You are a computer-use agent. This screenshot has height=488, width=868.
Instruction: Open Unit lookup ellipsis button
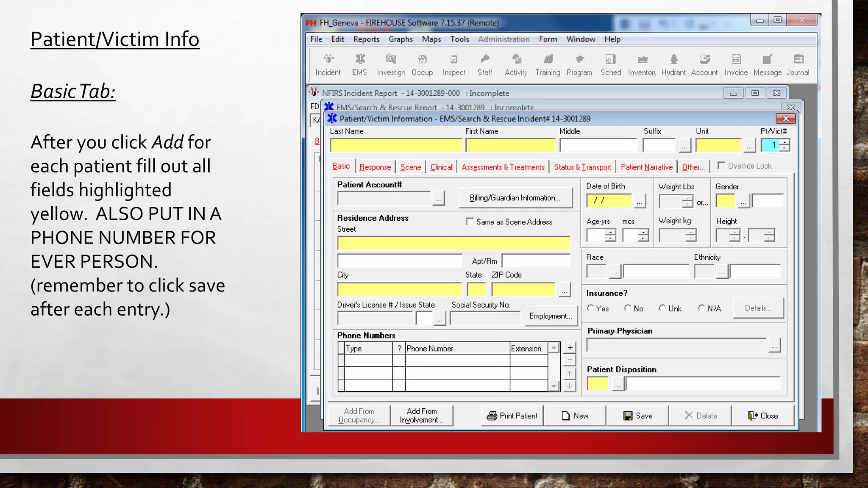(x=749, y=145)
